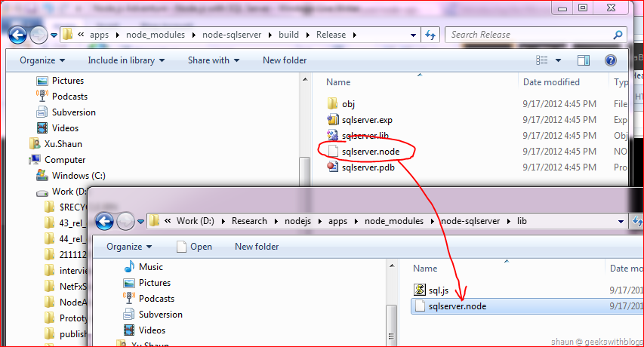Click the Release breadcrumb segment
The height and width of the screenshot is (347, 644).
(x=331, y=35)
